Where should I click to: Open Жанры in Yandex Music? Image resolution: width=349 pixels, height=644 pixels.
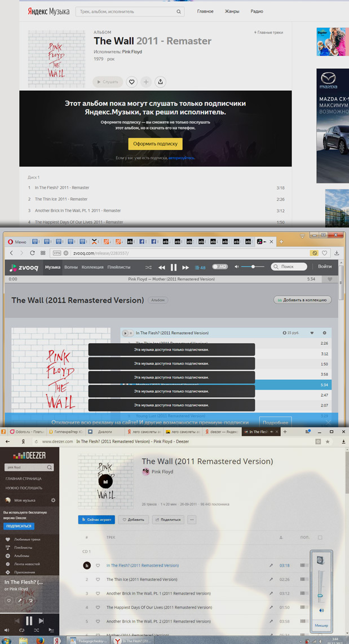tap(232, 11)
